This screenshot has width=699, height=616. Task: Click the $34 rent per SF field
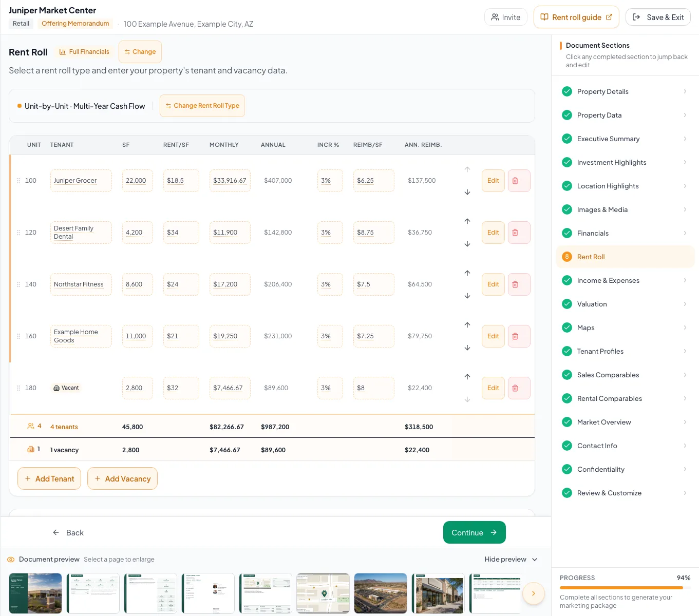(x=181, y=233)
